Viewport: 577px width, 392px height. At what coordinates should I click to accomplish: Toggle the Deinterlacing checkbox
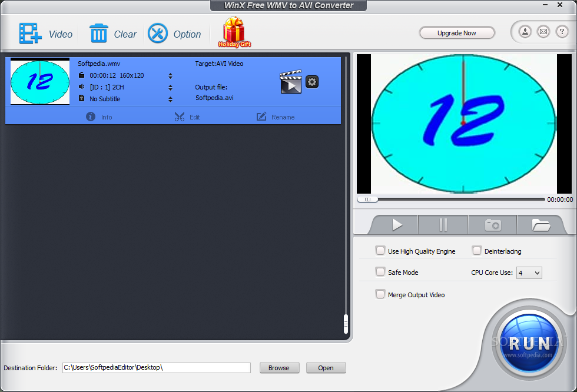[x=477, y=250]
